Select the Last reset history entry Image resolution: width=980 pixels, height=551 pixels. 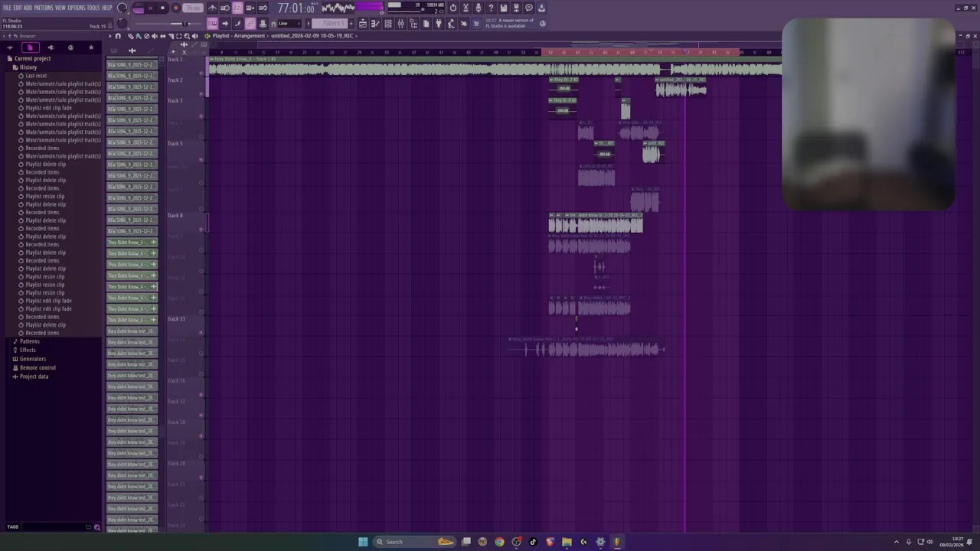tap(36, 76)
